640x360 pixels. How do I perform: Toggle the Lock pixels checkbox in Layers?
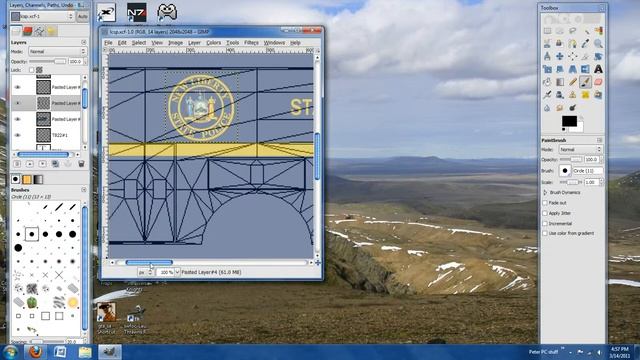(x=31, y=70)
